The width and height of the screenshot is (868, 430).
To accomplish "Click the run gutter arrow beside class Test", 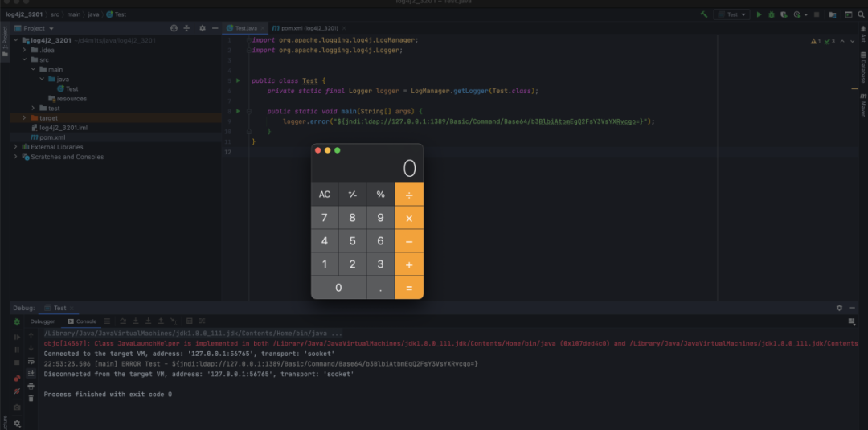I will tap(238, 81).
